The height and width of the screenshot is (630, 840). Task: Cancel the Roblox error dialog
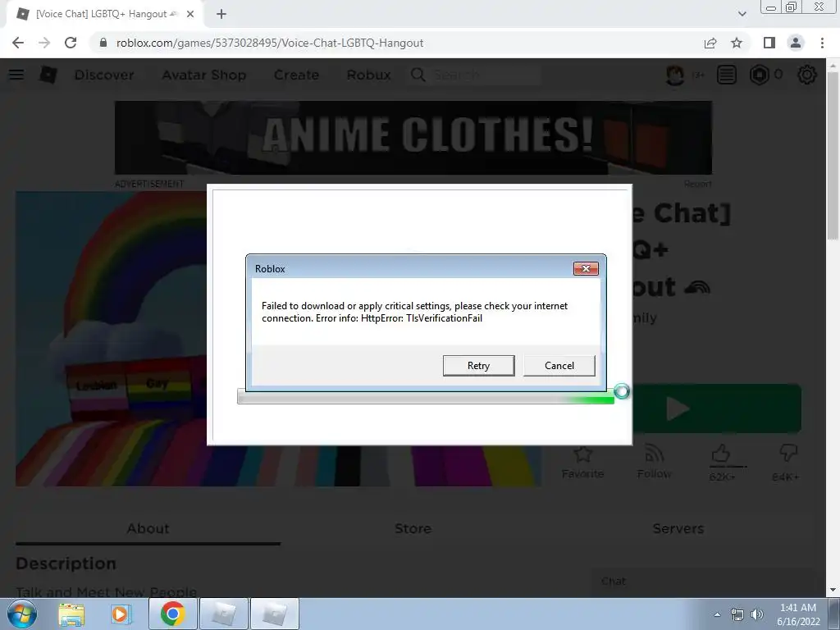[x=559, y=365]
